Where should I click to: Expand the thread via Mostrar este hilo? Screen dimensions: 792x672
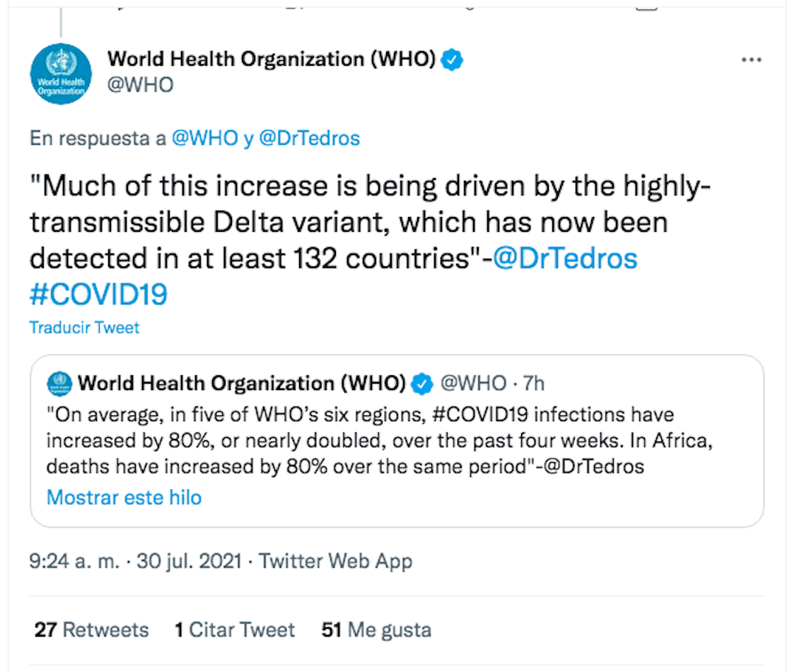124,497
